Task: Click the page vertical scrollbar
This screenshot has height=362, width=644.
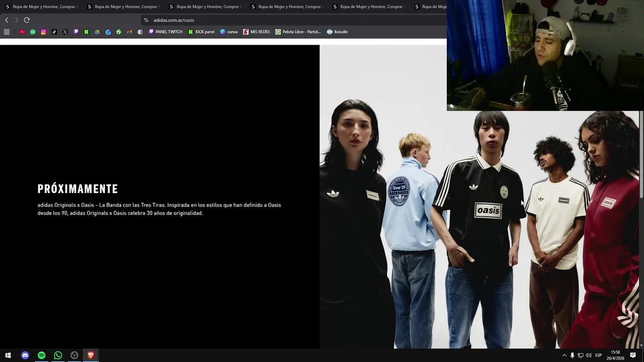Action: [641, 154]
